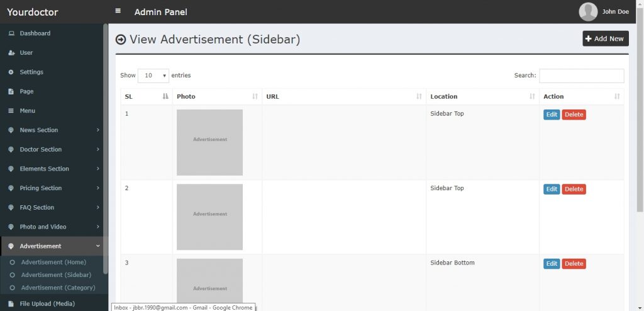Focus the Search input field
Viewport: 644px width, 311px height.
click(582, 76)
